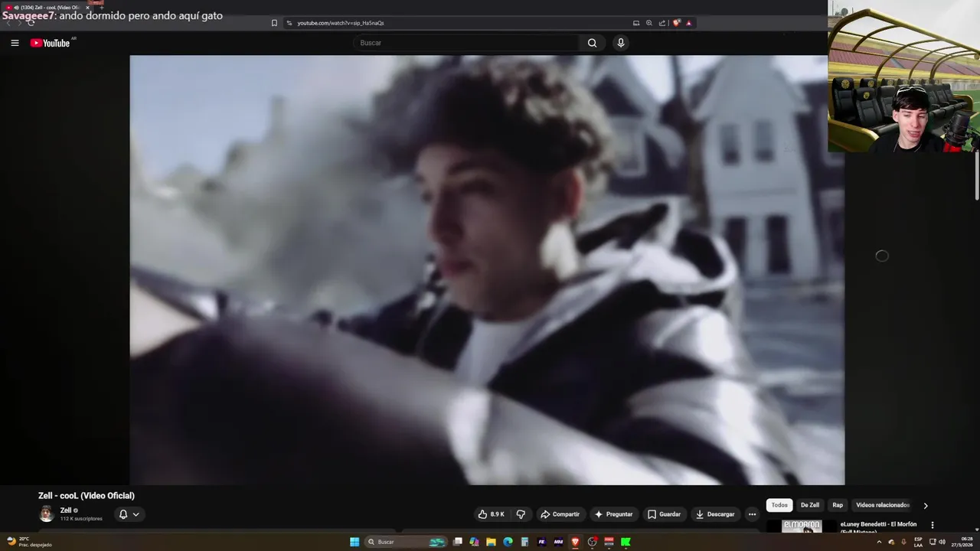Open the green app at the taskbar end
Image resolution: width=980 pixels, height=551 pixels.
point(626,542)
